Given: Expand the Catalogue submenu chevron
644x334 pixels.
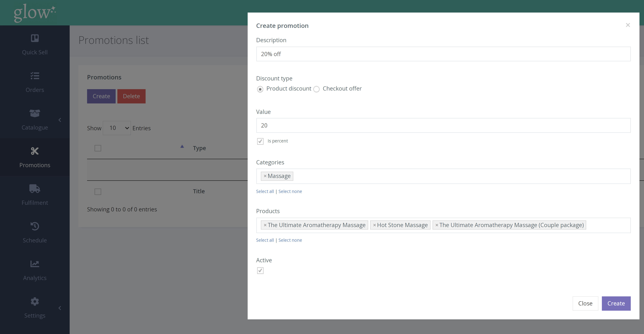Looking at the screenshot, I should coord(60,120).
